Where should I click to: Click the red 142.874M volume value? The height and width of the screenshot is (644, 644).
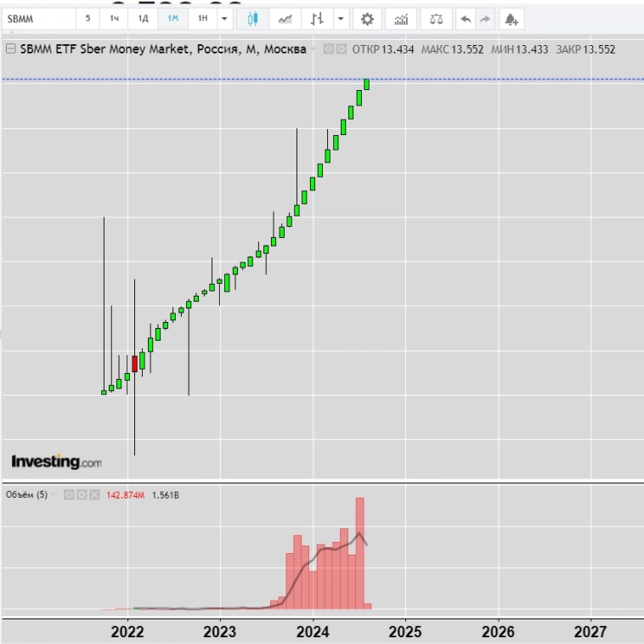click(125, 495)
